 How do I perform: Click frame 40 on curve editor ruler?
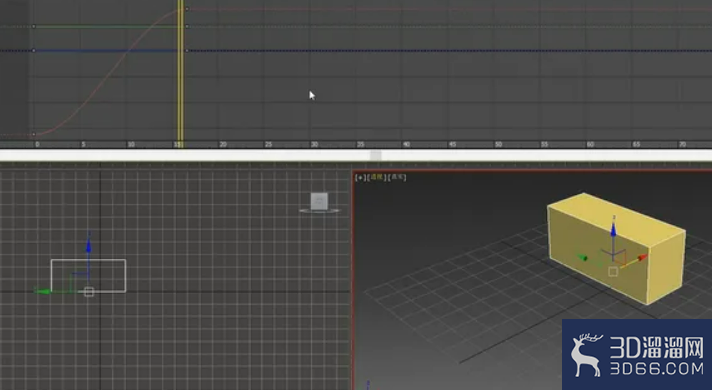(x=406, y=144)
